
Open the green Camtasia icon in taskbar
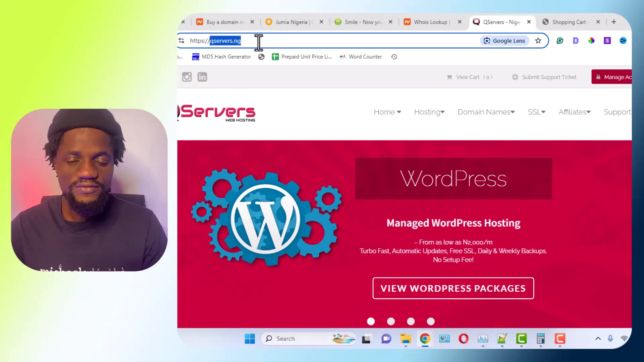click(522, 339)
